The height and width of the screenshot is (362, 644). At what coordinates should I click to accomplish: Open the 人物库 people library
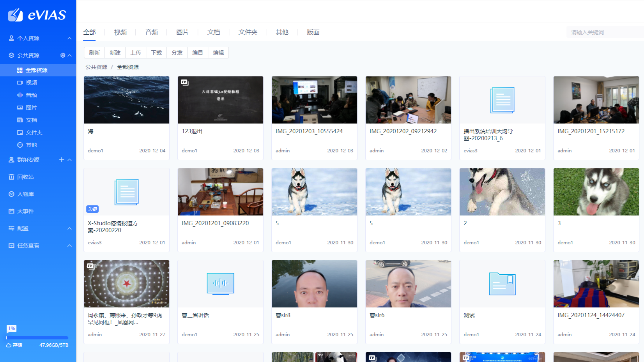[25, 194]
